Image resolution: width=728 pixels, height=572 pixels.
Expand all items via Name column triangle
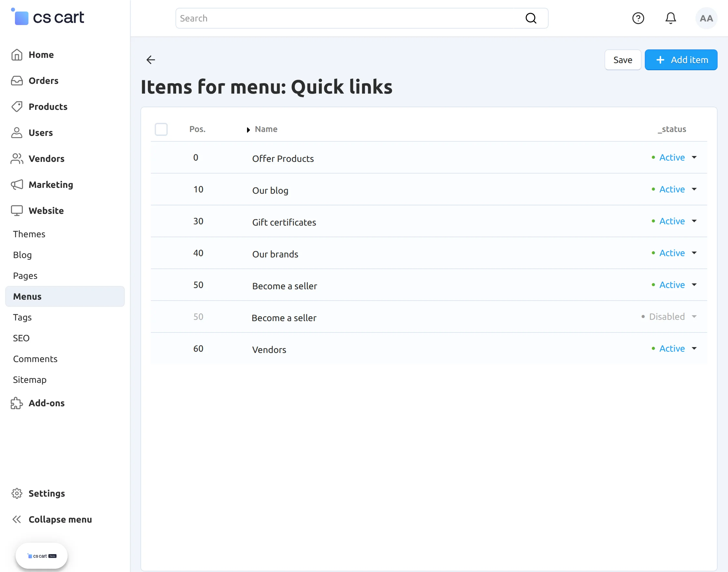pyautogui.click(x=248, y=130)
